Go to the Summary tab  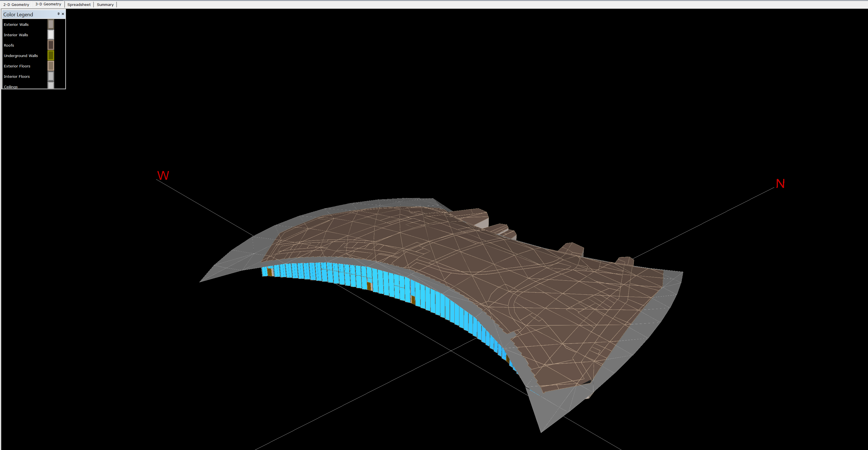(x=105, y=5)
